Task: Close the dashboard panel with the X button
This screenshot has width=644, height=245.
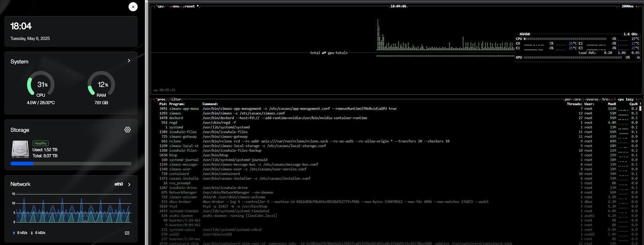Action: [x=133, y=6]
